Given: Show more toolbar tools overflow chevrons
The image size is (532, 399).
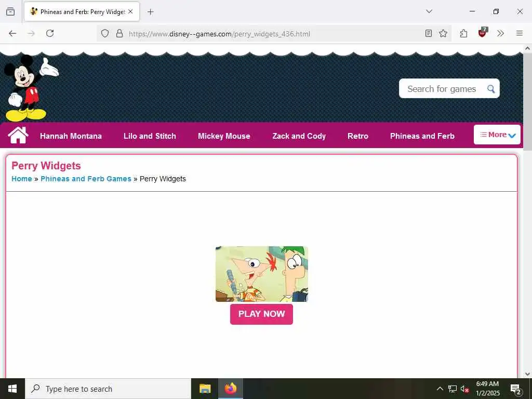Looking at the screenshot, I should 500,33.
